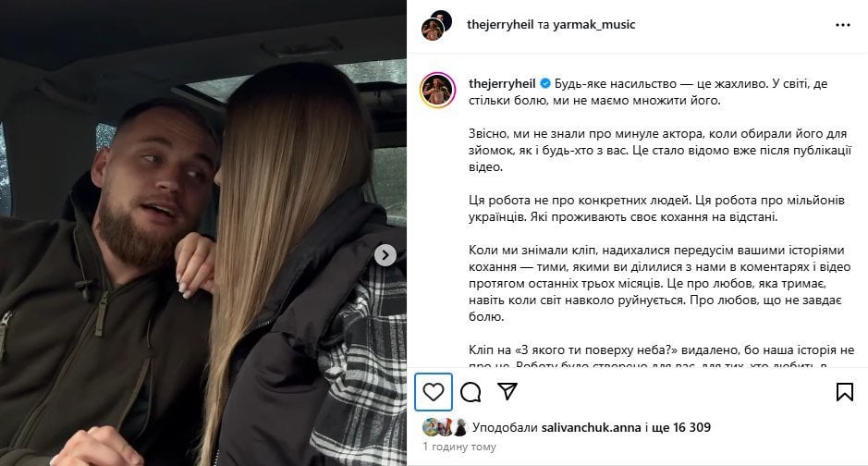
Task: Open the stacked collaborator avatars in header
Action: (x=436, y=25)
